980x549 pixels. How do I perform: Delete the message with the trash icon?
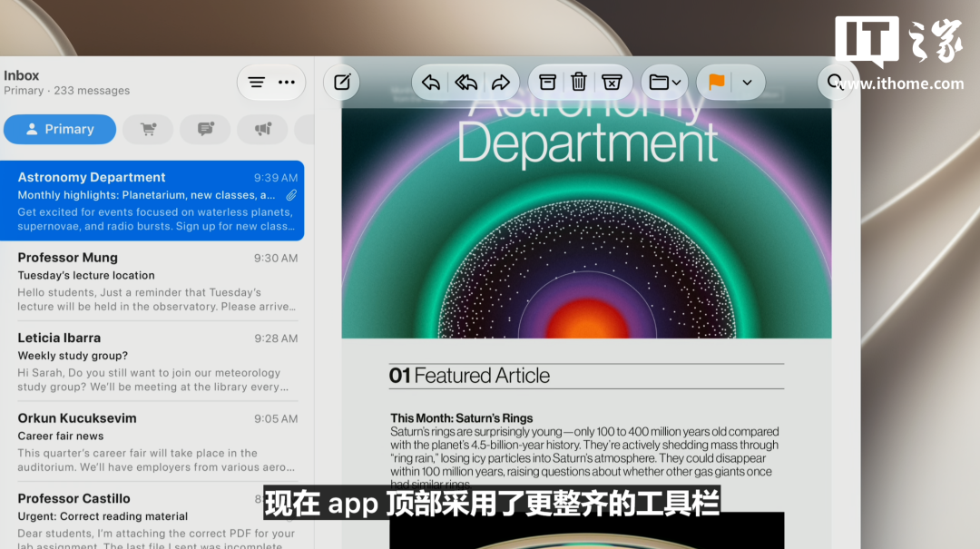coord(579,82)
